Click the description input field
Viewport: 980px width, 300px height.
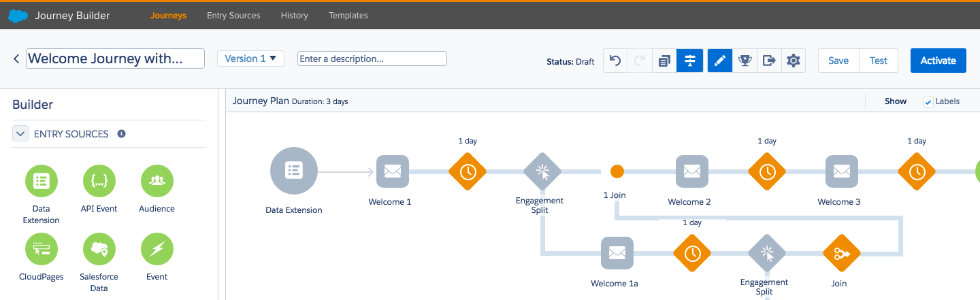[x=372, y=59]
